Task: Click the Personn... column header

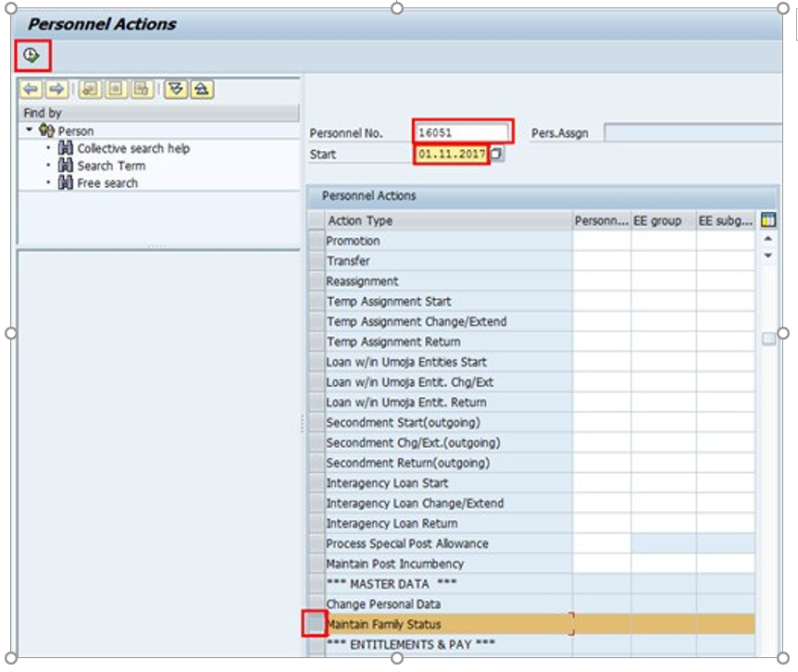Action: [602, 221]
